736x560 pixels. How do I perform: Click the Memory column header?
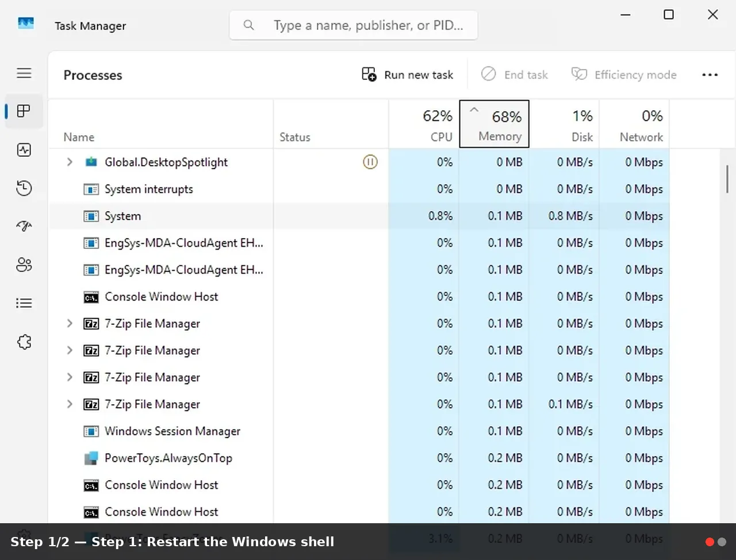point(494,124)
